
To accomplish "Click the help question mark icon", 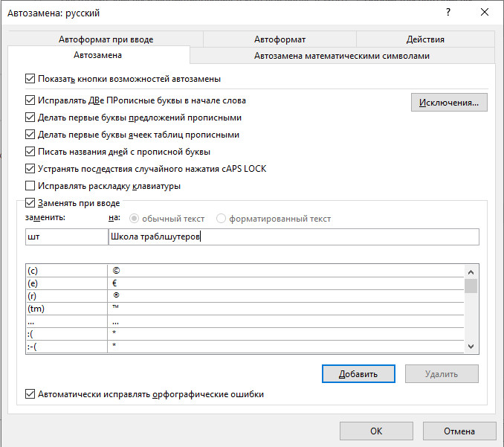I will click(x=448, y=13).
